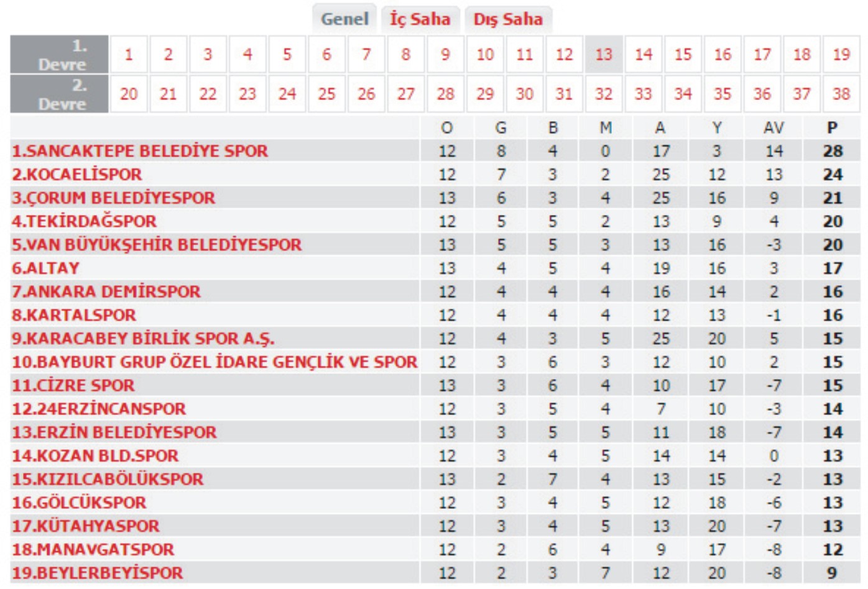Select matchweek 19
This screenshot has width=868, height=589.
841,55
